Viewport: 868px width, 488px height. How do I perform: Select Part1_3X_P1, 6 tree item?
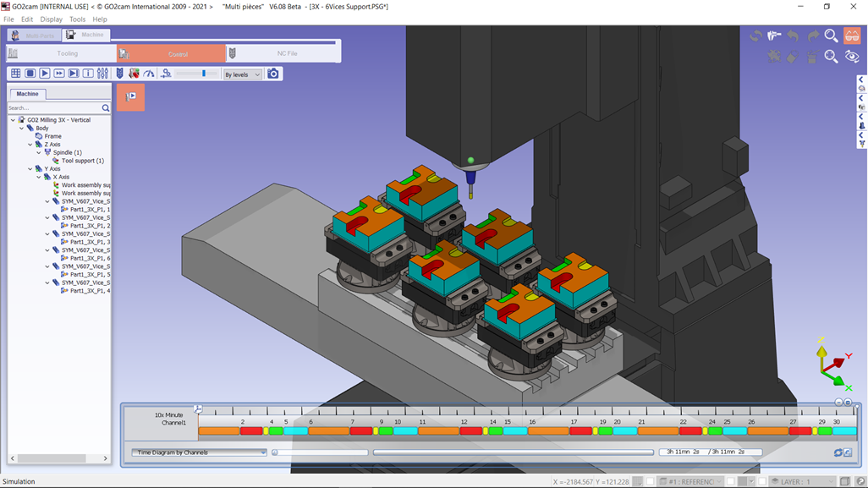point(90,259)
